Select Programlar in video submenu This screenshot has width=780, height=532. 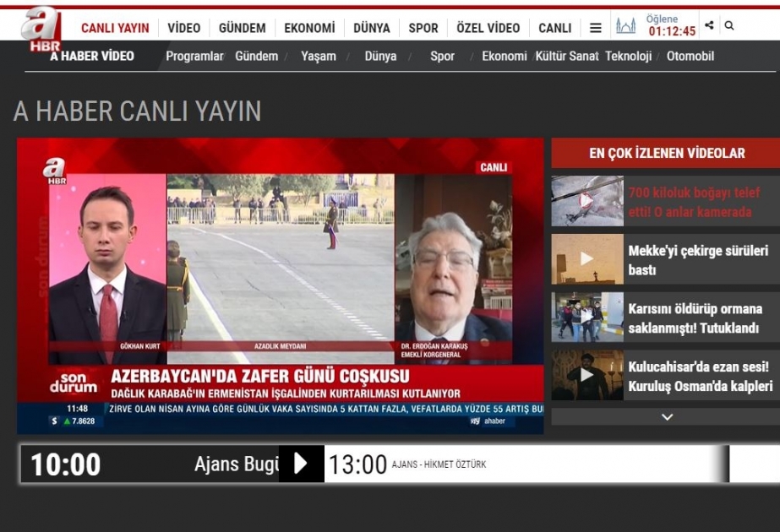(x=194, y=57)
